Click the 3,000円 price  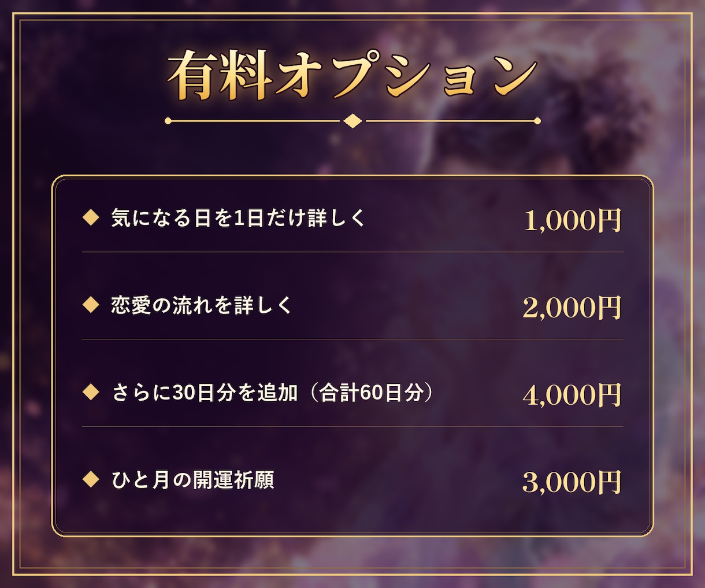[573, 482]
